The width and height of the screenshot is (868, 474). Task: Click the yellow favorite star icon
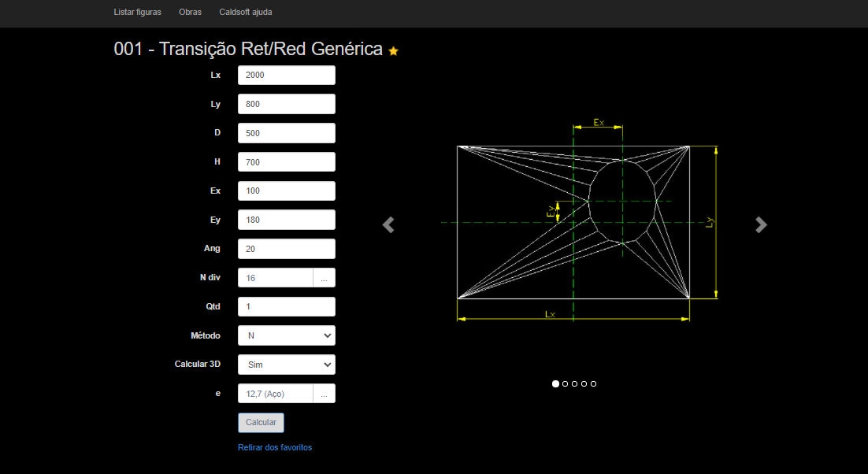click(x=394, y=51)
